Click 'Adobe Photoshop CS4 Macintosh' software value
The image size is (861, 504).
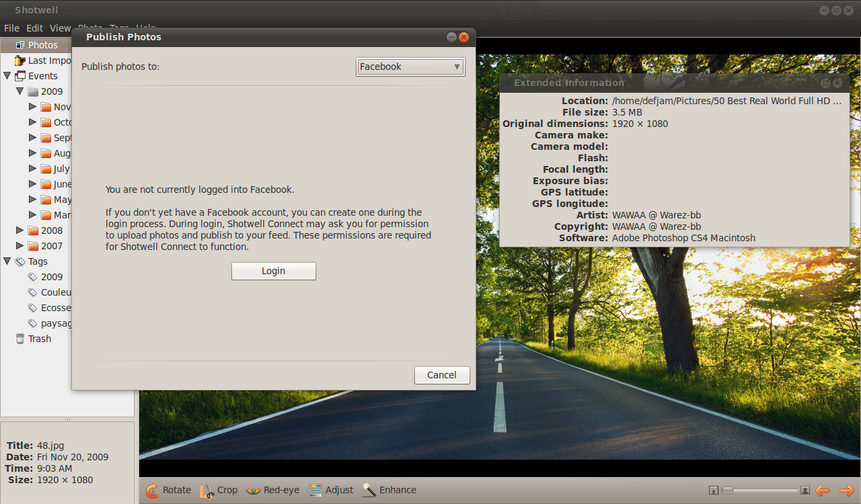[683, 238]
